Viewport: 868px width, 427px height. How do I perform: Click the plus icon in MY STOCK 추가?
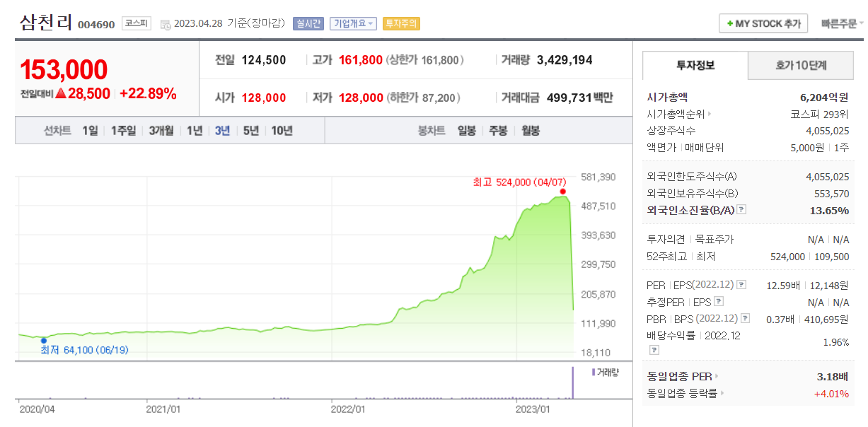[x=729, y=23]
